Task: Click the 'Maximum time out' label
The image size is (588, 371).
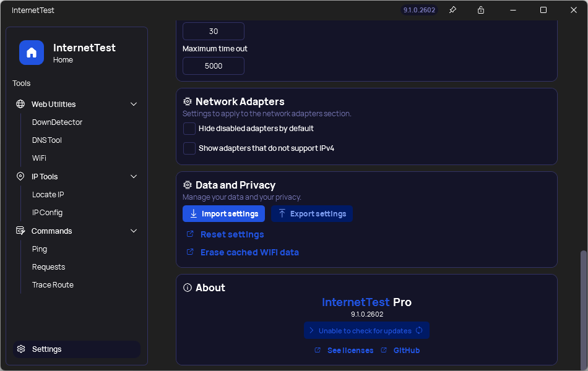Action: click(215, 49)
